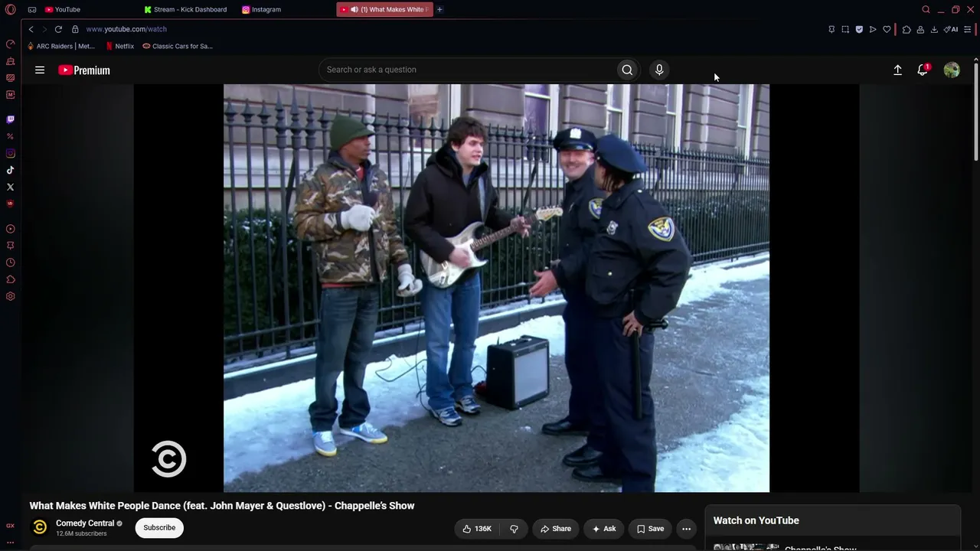Click the page reload button
The image size is (980, 551).
(x=58, y=29)
